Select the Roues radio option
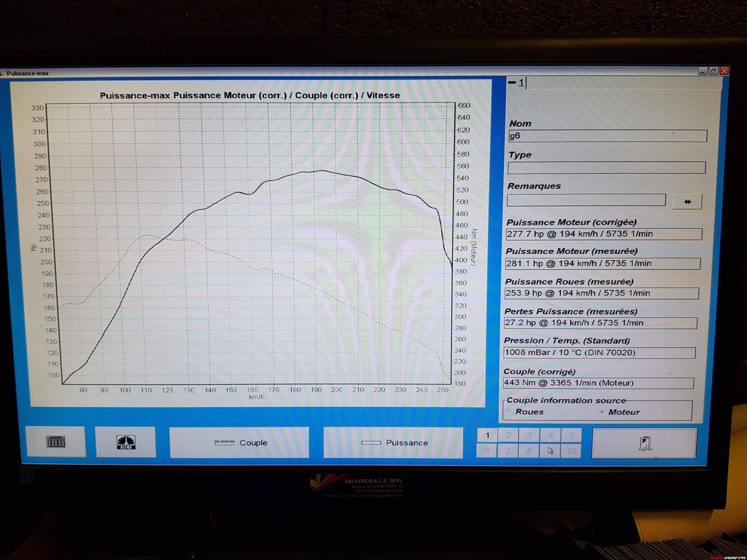The height and width of the screenshot is (560, 747). [509, 411]
